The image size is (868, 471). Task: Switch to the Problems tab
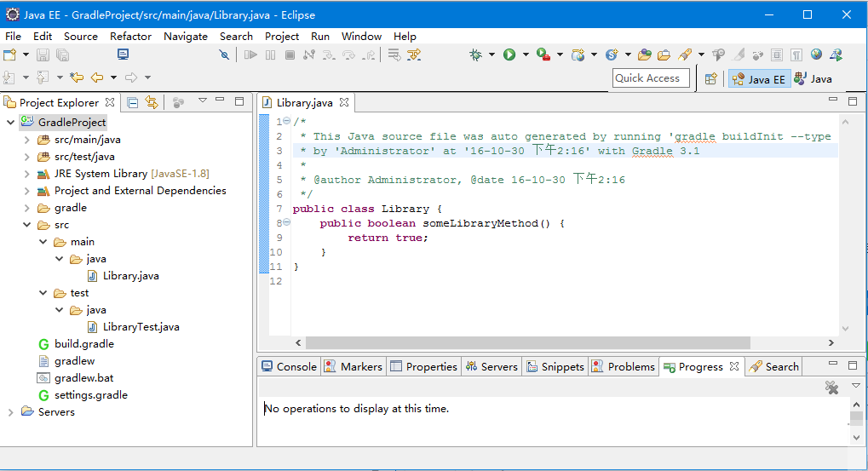624,366
